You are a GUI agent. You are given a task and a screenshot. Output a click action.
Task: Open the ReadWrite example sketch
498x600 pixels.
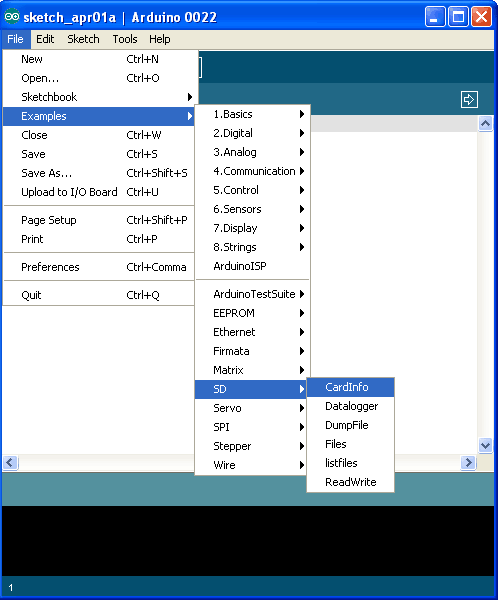[350, 482]
